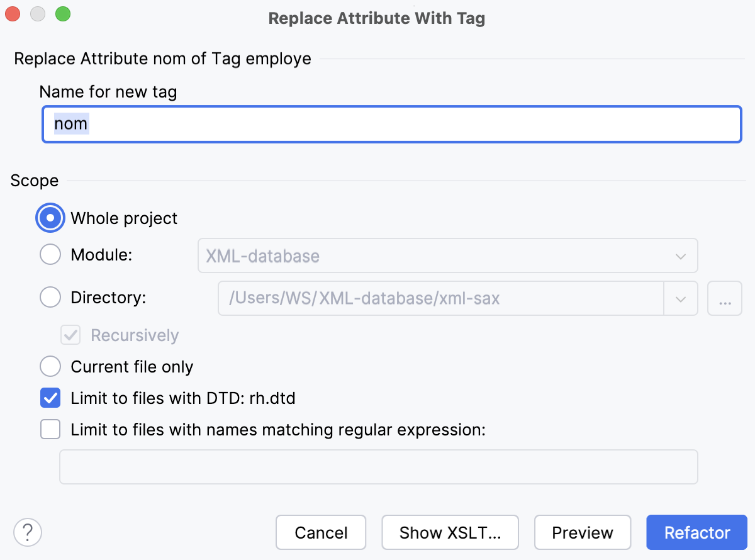This screenshot has width=755, height=560.
Task: Uncheck "Limit to files with DTD: rh.dtd"
Action: 50,398
